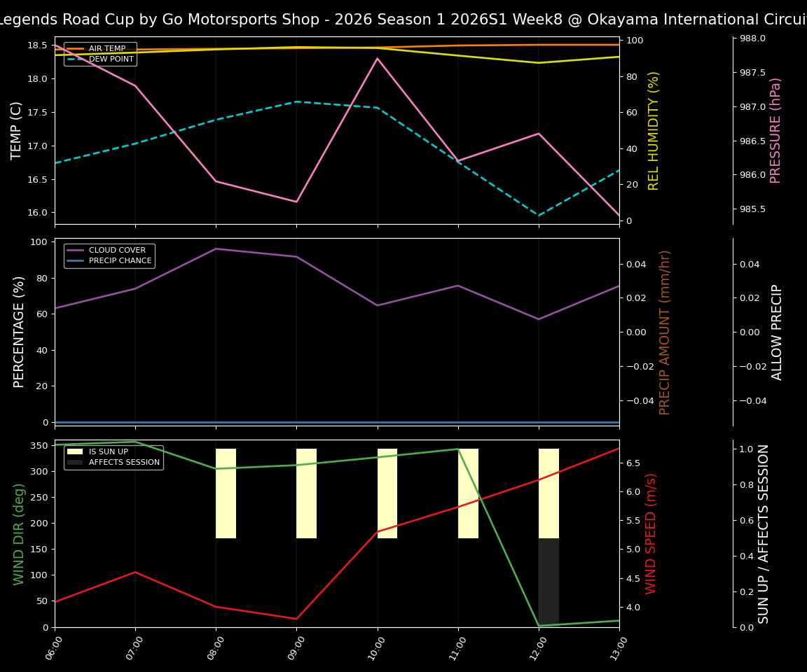Toggle the CLOUD COVER legend entry
807x672 pixels.
[x=119, y=250]
